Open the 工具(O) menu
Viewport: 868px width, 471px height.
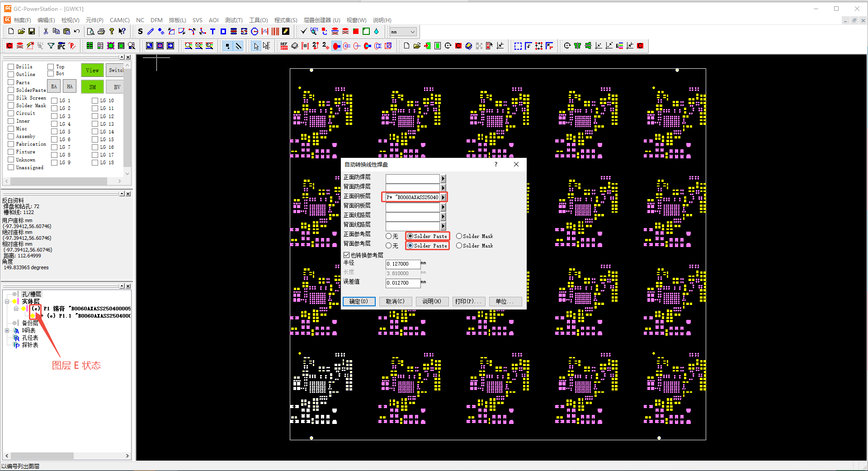coord(259,20)
